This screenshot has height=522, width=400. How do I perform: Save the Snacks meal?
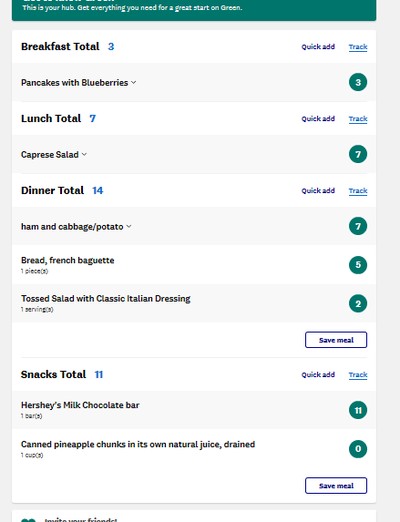(336, 486)
